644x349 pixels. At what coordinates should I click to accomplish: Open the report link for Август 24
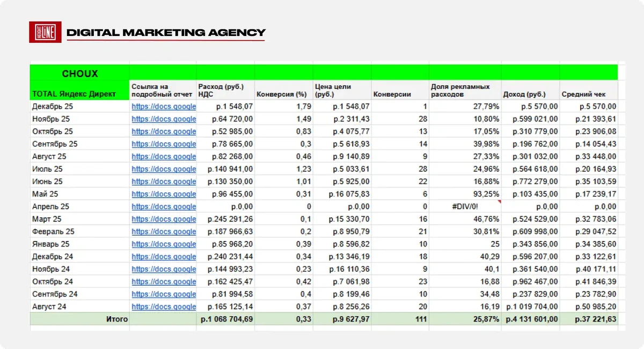pyautogui.click(x=164, y=307)
